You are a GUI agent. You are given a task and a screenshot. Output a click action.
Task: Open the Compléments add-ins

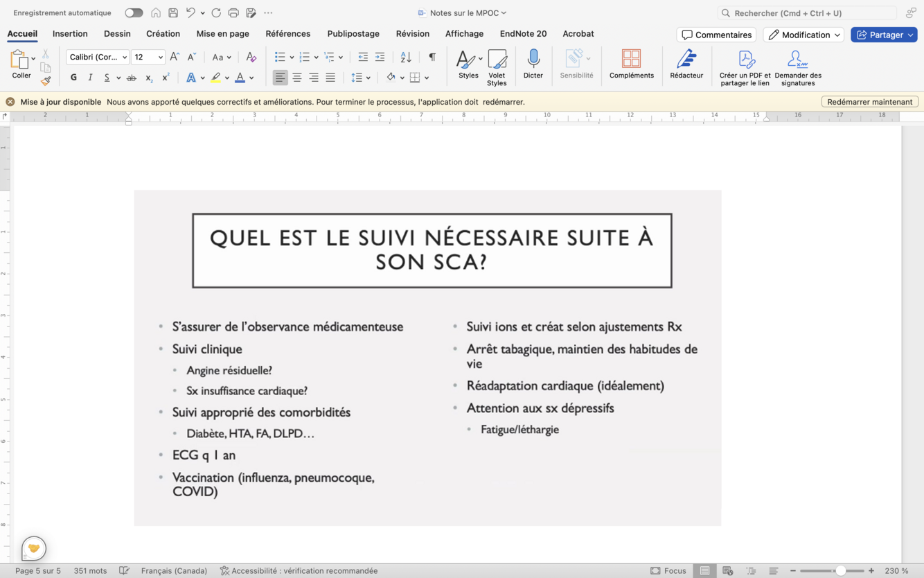(x=631, y=64)
